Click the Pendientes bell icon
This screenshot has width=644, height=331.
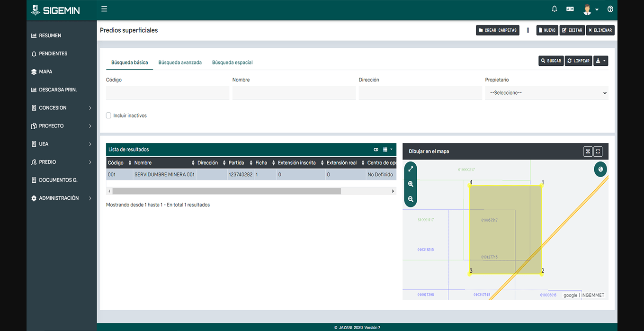[34, 54]
